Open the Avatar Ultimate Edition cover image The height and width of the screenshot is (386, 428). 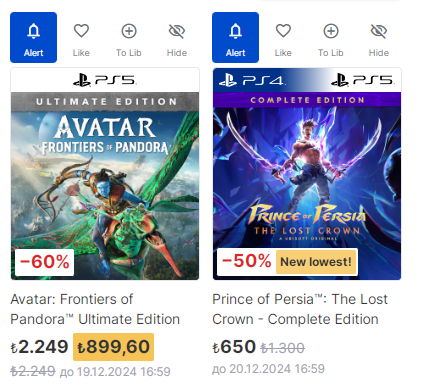pos(105,186)
